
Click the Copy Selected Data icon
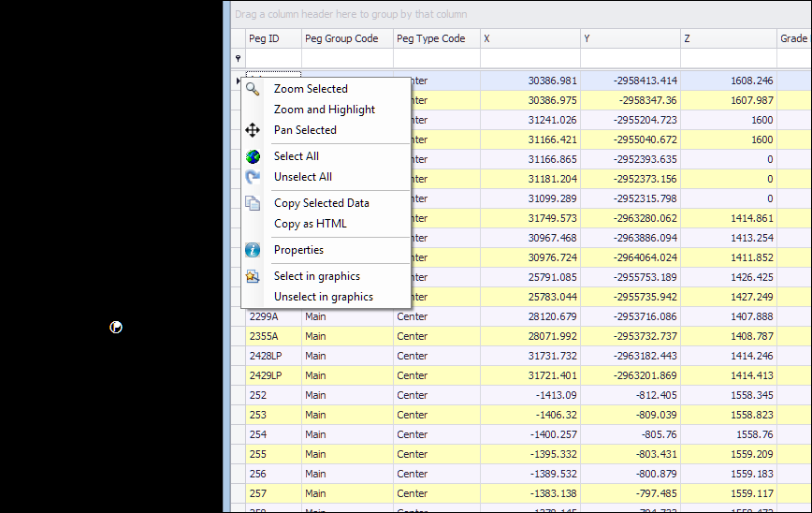click(x=253, y=203)
